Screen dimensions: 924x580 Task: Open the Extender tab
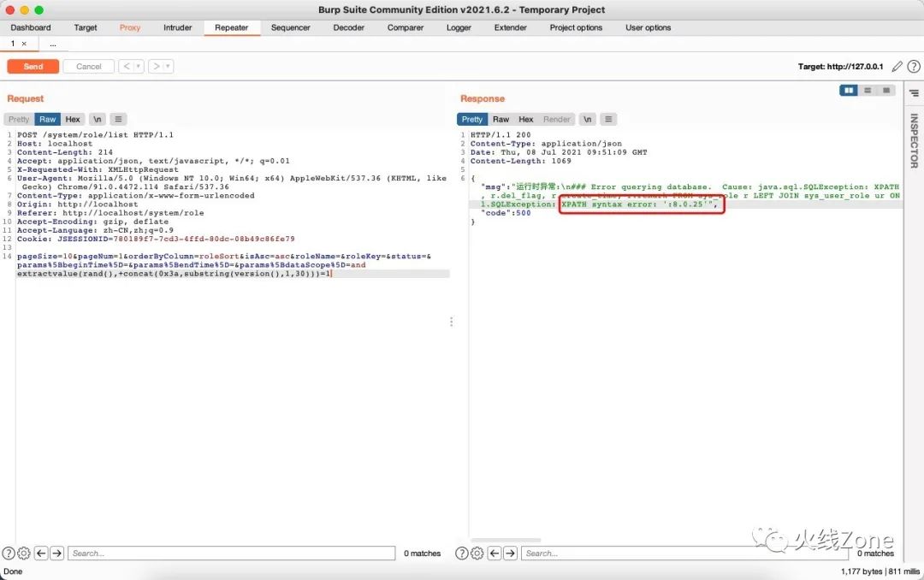(510, 27)
